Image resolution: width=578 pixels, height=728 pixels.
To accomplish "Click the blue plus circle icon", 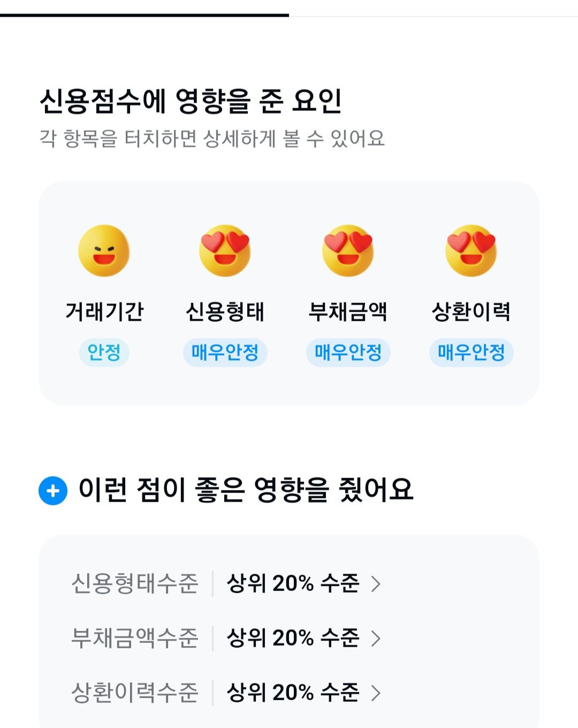I will coord(53,490).
